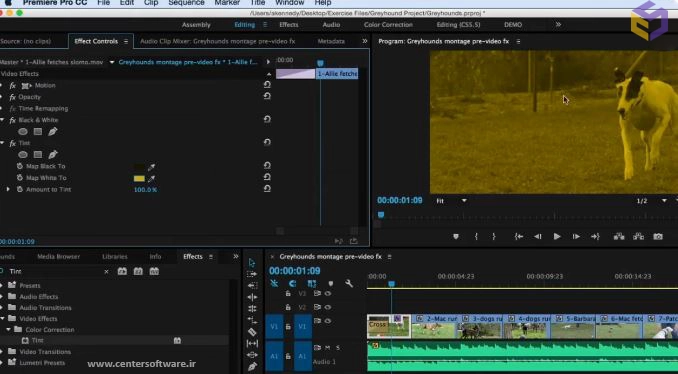
Task: Open the Sequence menu
Action: point(186,3)
